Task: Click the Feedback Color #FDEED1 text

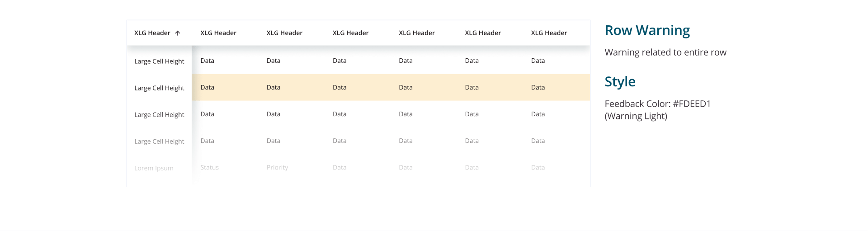Action: click(657, 104)
